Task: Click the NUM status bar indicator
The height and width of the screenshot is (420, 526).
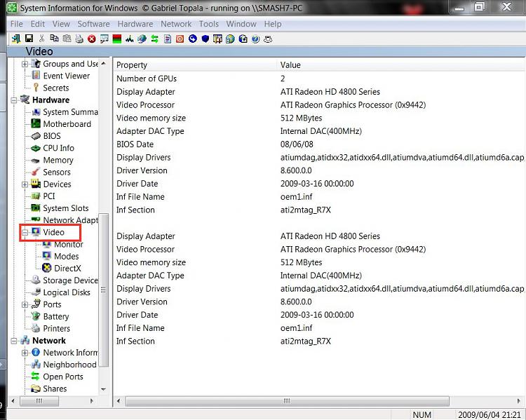Action: 422,415
